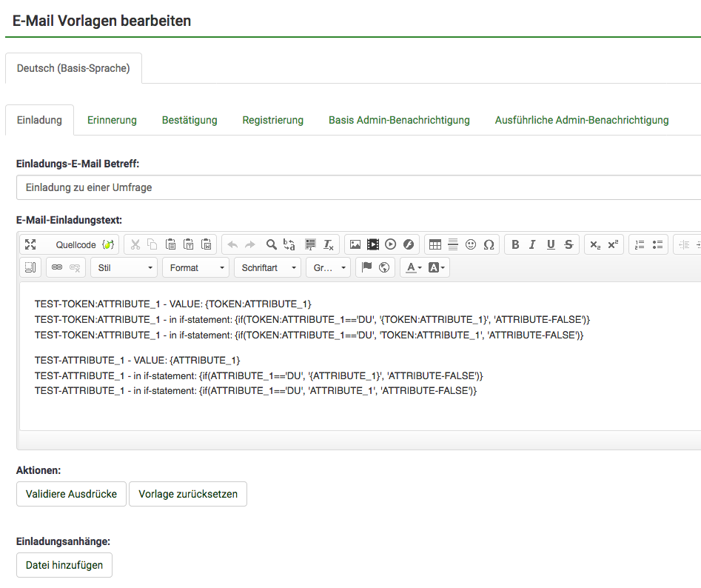Insert a table using the table icon
This screenshot has height=588, width=701.
tap(435, 244)
